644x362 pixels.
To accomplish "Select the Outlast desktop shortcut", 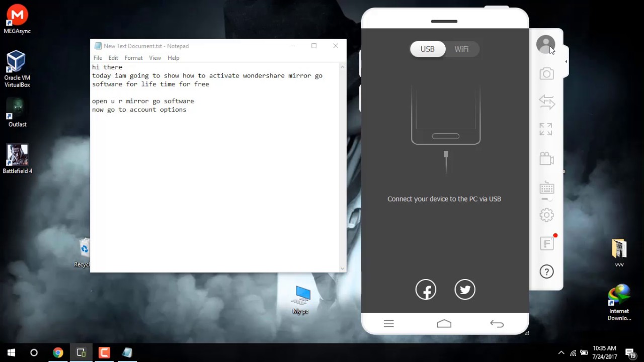I will pos(17,112).
